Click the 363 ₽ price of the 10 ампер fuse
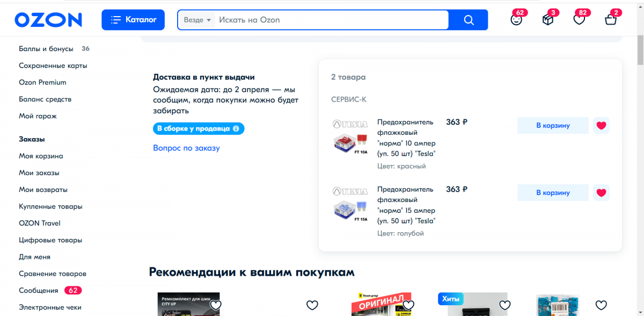This screenshot has width=644, height=316. pyautogui.click(x=457, y=122)
